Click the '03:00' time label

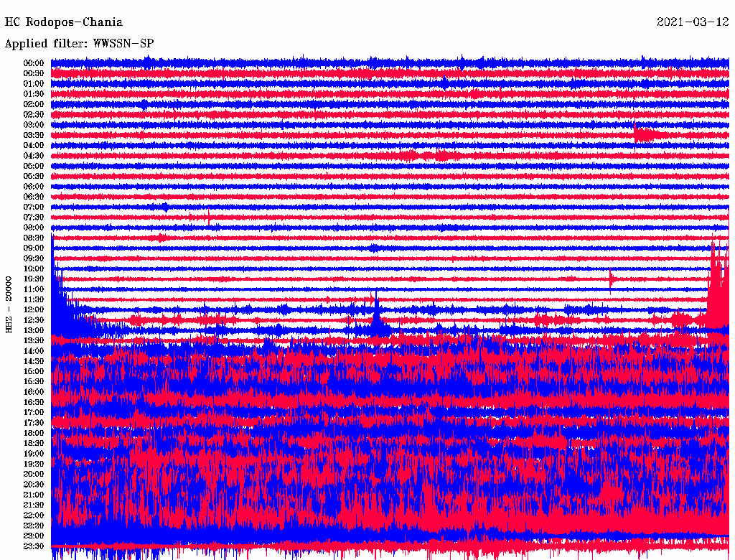[x=34, y=125]
